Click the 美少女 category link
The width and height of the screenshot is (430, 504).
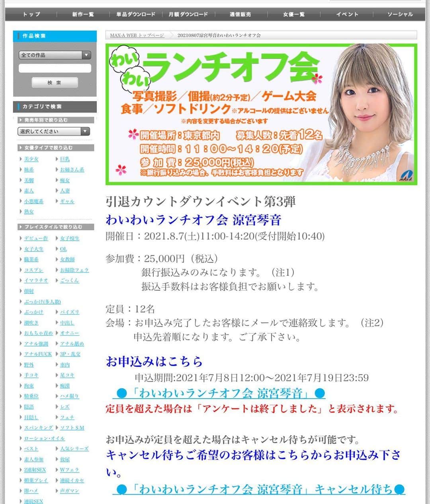coord(31,159)
